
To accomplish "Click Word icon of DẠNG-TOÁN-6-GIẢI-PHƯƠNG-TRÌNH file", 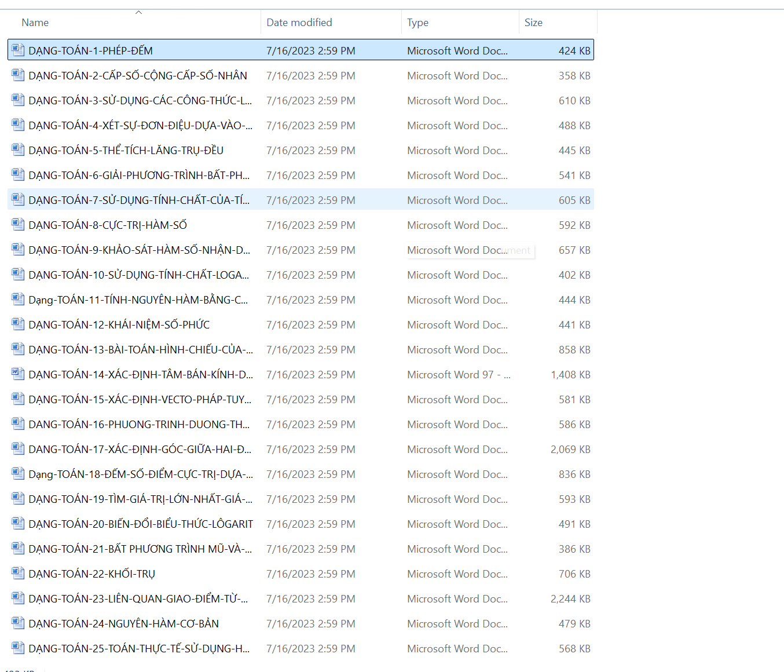I will click(18, 174).
